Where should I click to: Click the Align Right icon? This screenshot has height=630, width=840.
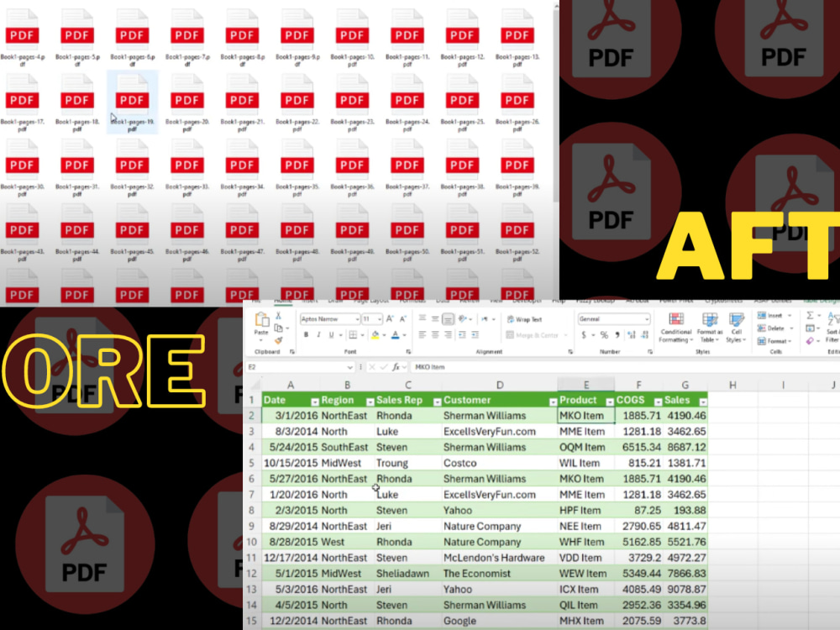[448, 335]
